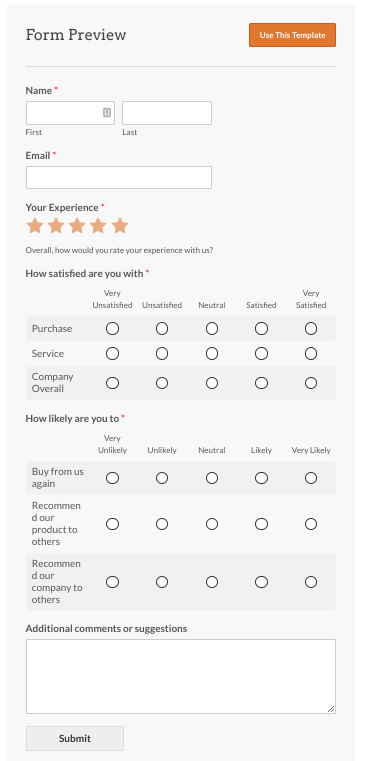Focus the Email input field
Image resolution: width=369 pixels, height=761 pixels.
pyautogui.click(x=119, y=178)
